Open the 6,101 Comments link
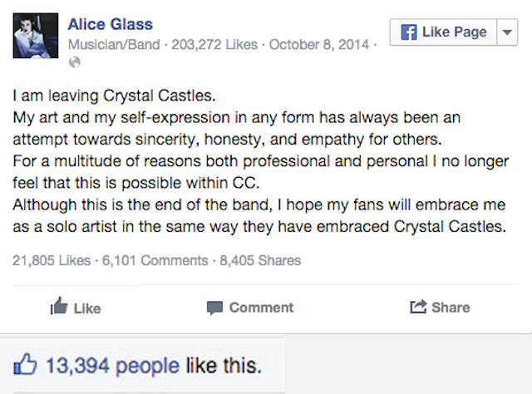The width and height of the screenshot is (532, 394). (x=155, y=260)
